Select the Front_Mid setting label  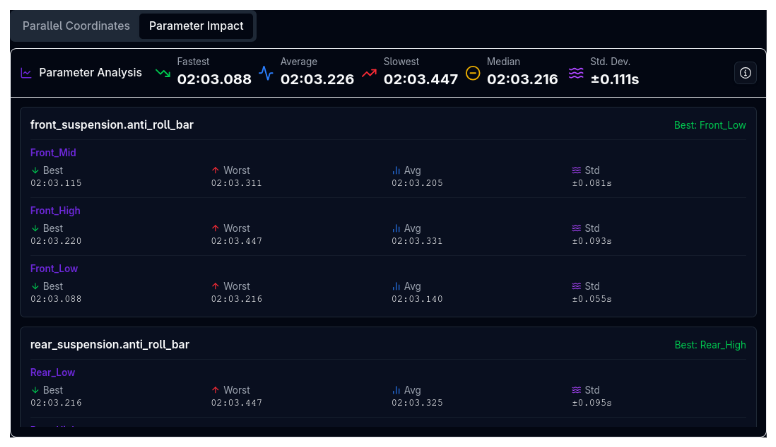click(53, 153)
